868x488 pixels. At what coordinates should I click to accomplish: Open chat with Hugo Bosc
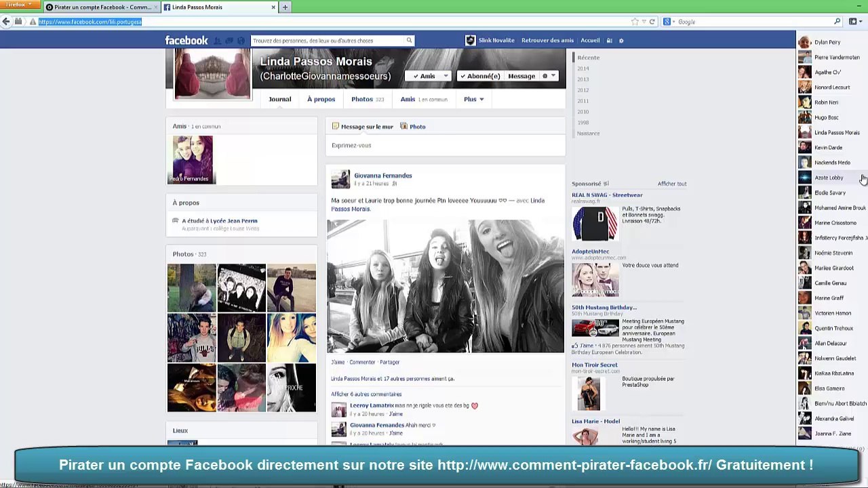point(831,117)
